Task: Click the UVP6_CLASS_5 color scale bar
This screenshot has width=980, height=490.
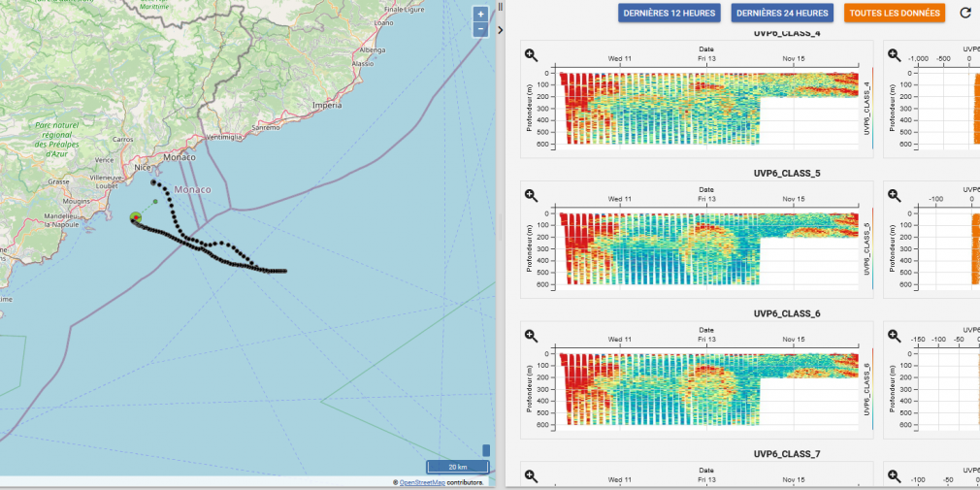Action: (872, 248)
